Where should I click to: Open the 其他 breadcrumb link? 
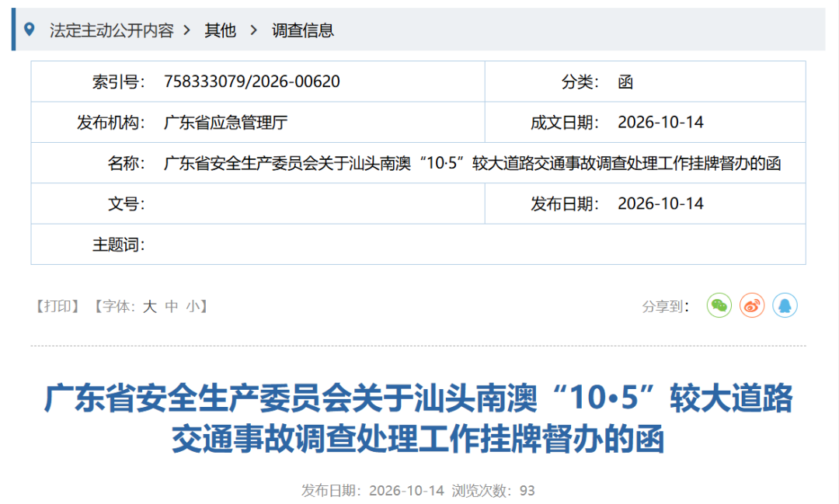[x=220, y=30]
